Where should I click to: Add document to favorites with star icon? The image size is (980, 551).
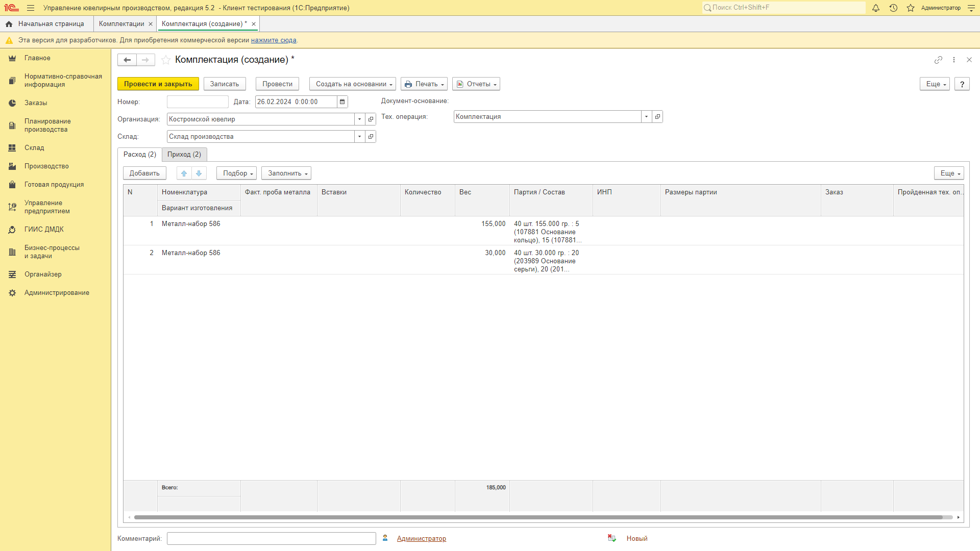[x=166, y=60]
